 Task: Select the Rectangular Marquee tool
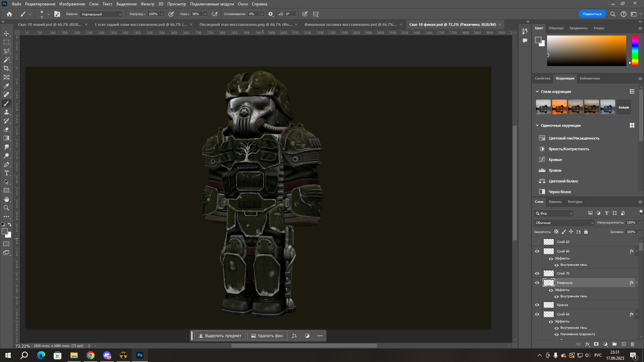coord(6,42)
